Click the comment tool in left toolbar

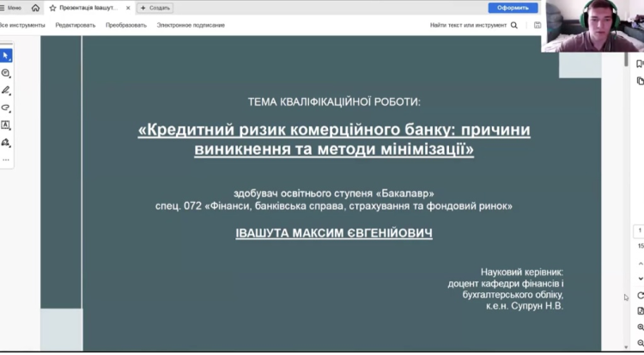[x=6, y=73]
